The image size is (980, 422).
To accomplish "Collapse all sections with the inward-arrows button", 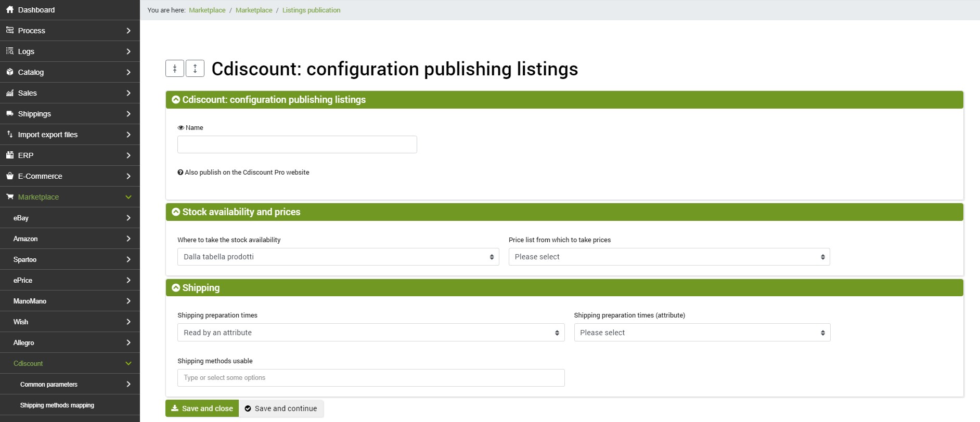I will point(175,68).
